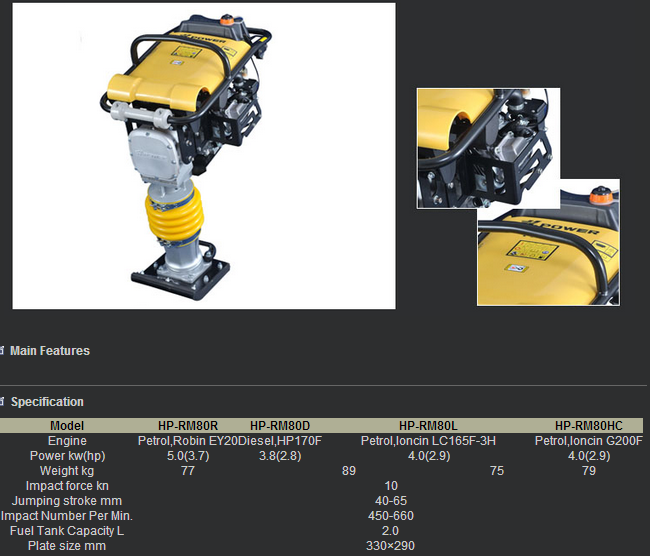Image resolution: width=650 pixels, height=556 pixels.
Task: Select the weight value 79
Action: 589,471
